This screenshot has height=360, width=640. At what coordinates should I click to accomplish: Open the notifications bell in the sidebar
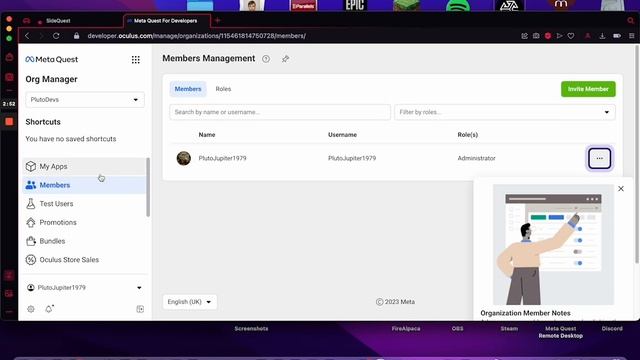pyautogui.click(x=49, y=309)
